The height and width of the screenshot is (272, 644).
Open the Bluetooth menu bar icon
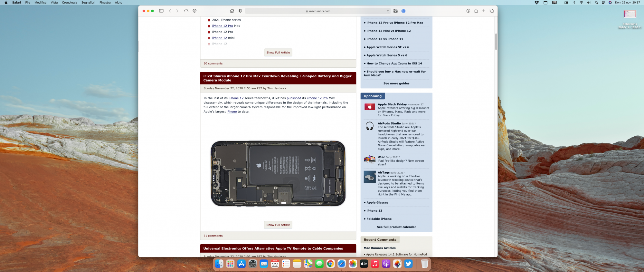pyautogui.click(x=574, y=3)
